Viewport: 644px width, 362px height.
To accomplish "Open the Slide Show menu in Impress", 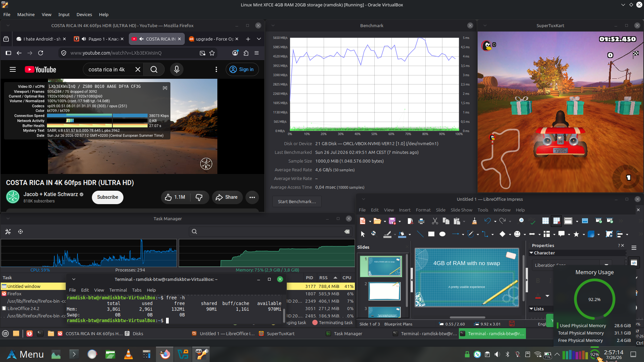I will 461,210.
